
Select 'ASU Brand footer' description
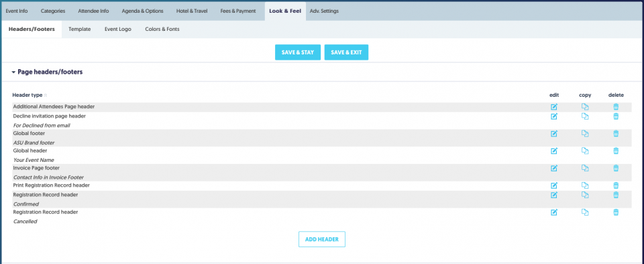34,142
